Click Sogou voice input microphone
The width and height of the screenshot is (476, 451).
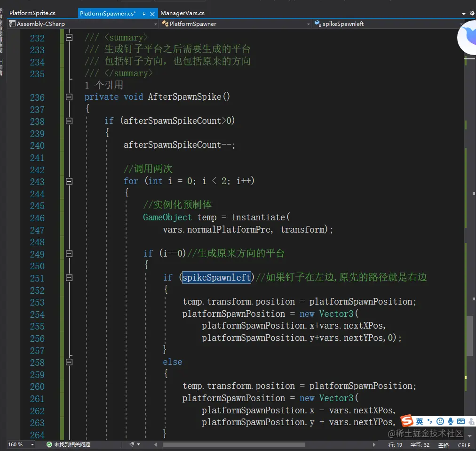point(451,421)
